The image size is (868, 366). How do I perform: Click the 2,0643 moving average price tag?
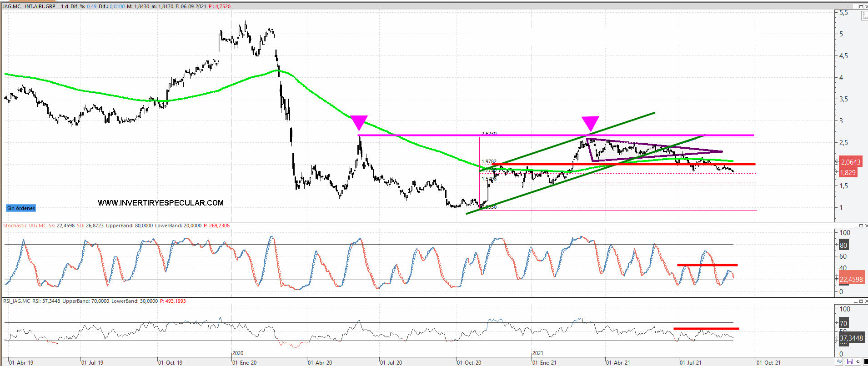[850, 162]
